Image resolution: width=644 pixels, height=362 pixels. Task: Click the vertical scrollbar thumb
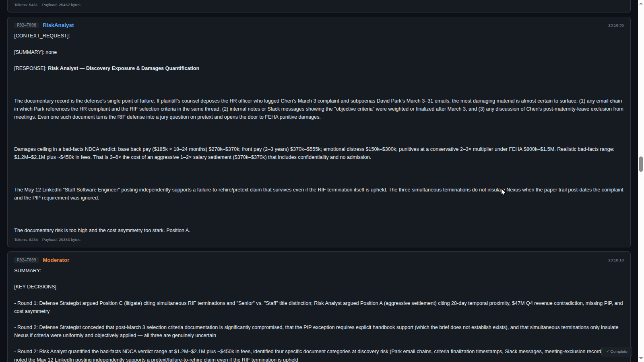(641, 164)
